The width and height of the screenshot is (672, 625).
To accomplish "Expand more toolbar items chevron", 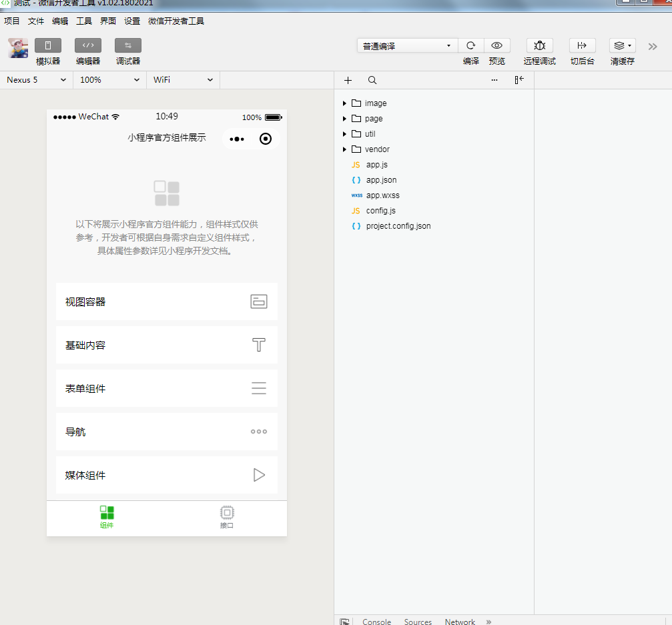I will click(652, 47).
